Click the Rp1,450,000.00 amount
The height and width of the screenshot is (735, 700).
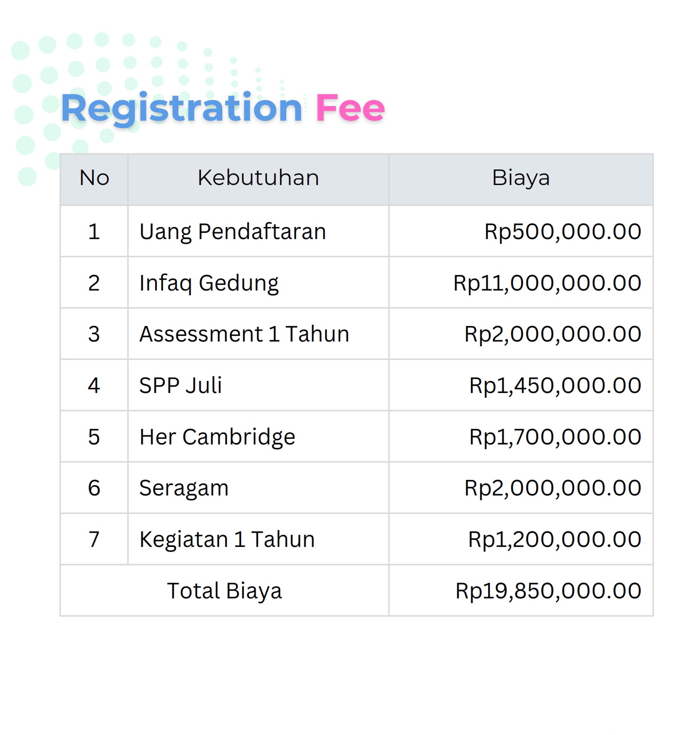click(555, 385)
